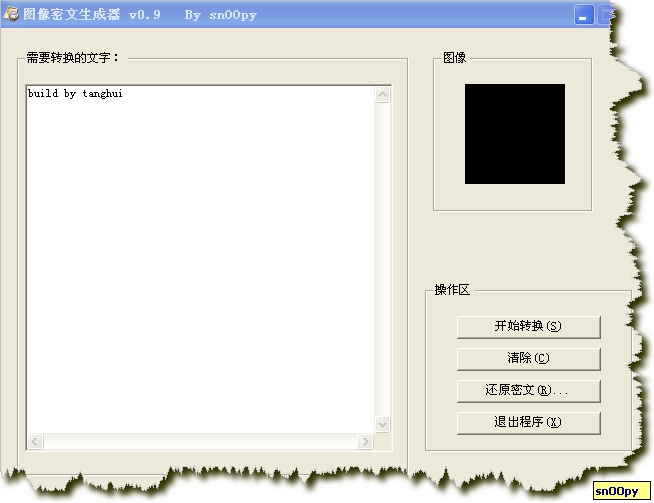Click the app icon in the title bar
The image size is (654, 503).
coord(11,14)
